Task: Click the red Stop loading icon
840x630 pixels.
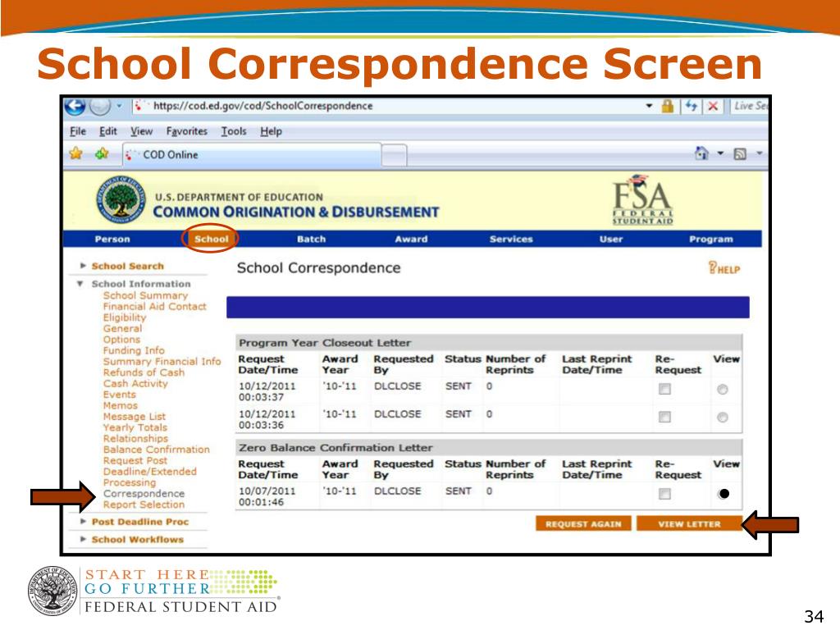Action: (x=714, y=106)
